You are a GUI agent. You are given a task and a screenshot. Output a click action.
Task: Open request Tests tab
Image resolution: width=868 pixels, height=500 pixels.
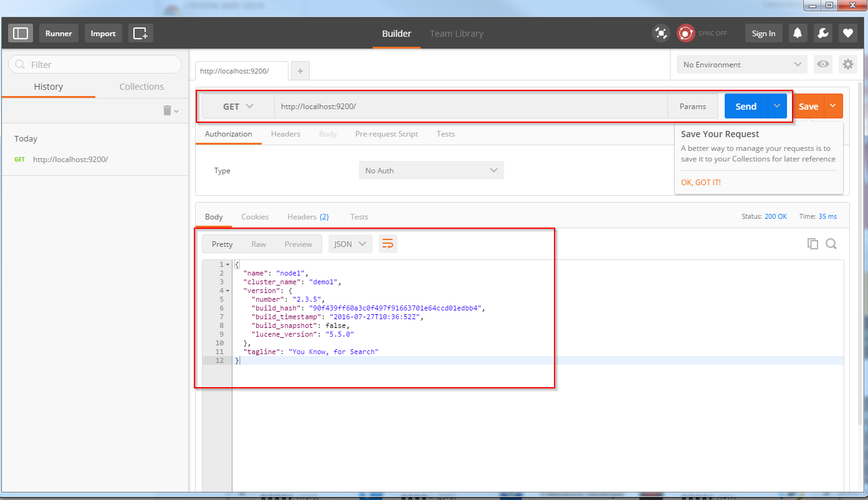(x=446, y=134)
